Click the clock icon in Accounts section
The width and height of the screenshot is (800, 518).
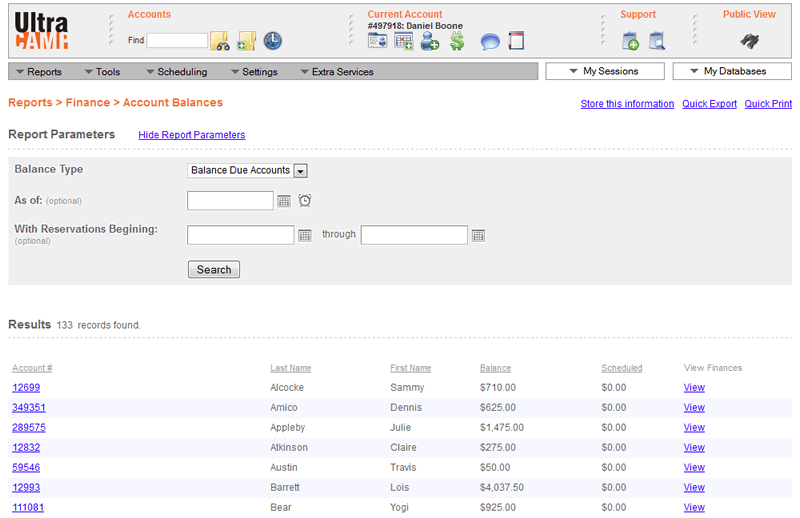(x=273, y=41)
